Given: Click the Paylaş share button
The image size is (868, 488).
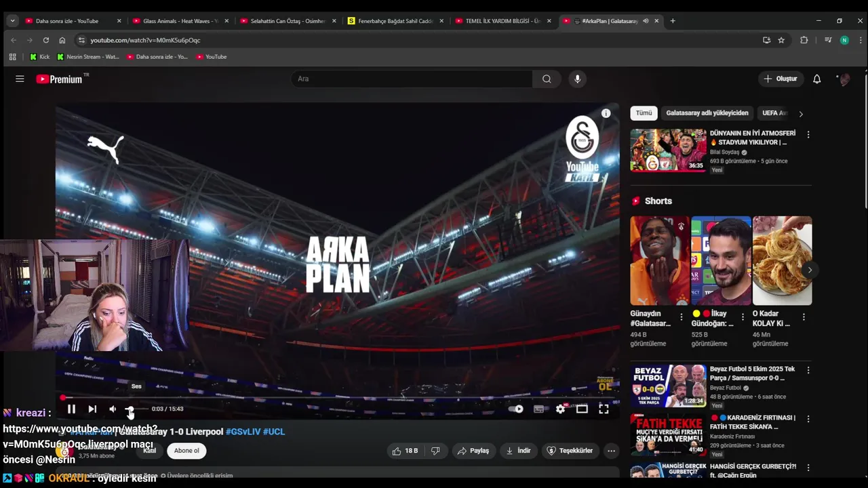Looking at the screenshot, I should point(473,451).
